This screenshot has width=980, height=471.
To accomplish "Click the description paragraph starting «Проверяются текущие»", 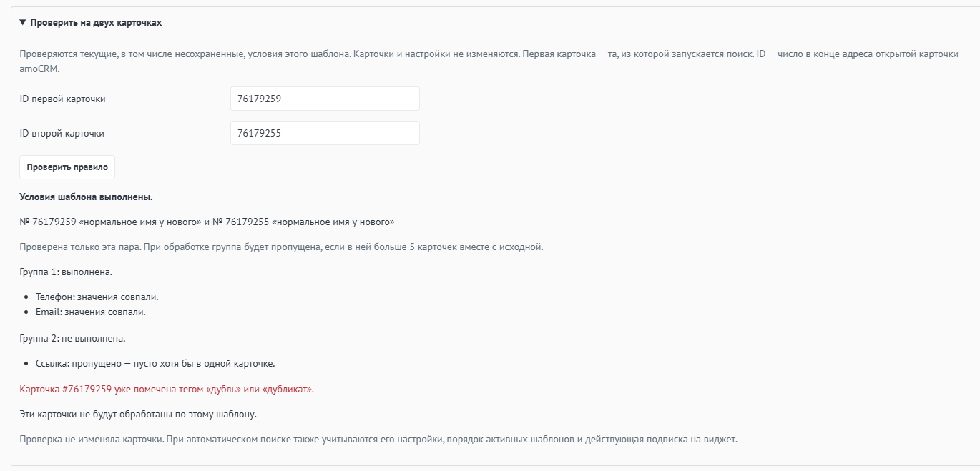I will [489, 61].
